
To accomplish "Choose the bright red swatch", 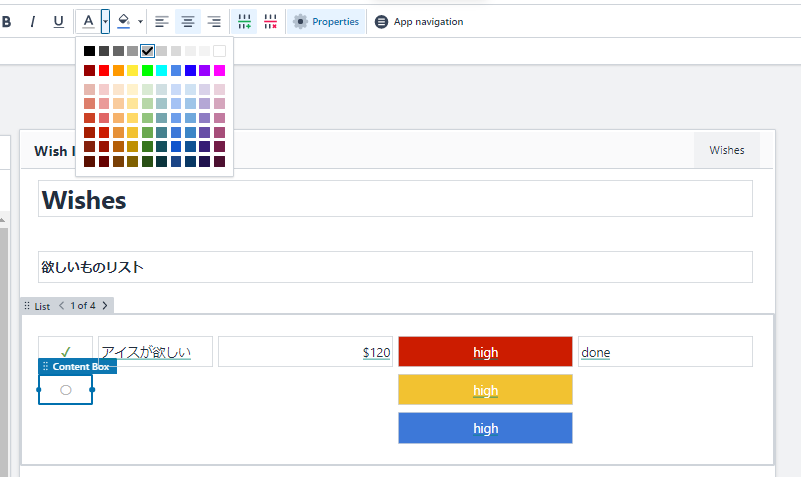I will tap(104, 70).
